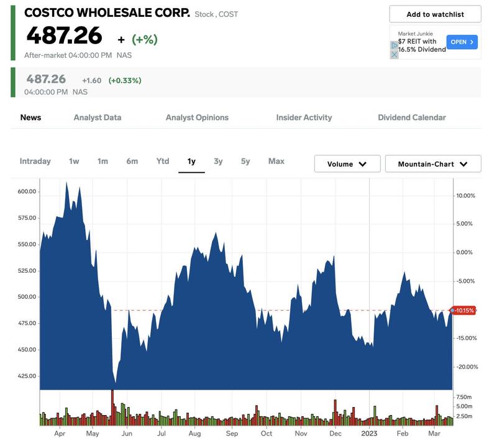
Task: Select the 3y chart range
Action: click(x=218, y=162)
